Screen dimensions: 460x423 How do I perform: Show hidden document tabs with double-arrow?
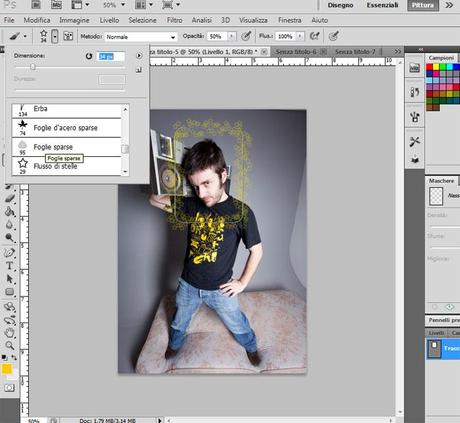pos(397,51)
